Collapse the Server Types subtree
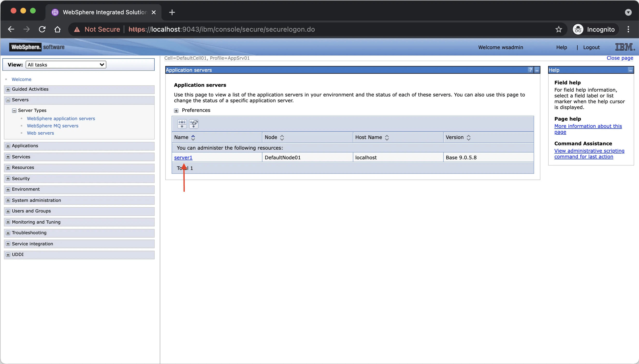This screenshot has width=639, height=364. coord(14,110)
